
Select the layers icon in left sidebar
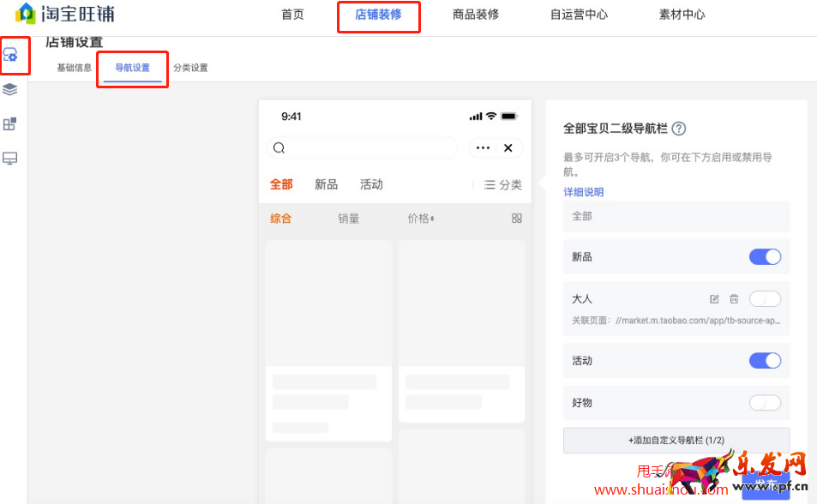pos(12,89)
